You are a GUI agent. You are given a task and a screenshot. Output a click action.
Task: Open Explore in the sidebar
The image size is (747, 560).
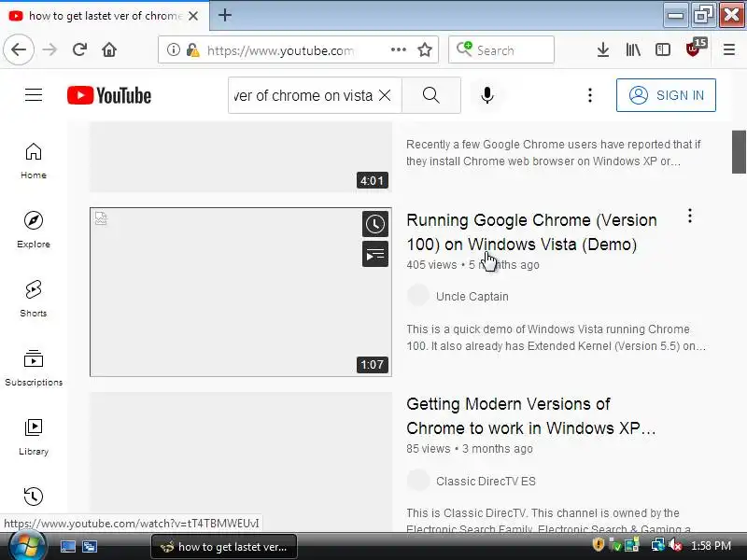(x=34, y=230)
